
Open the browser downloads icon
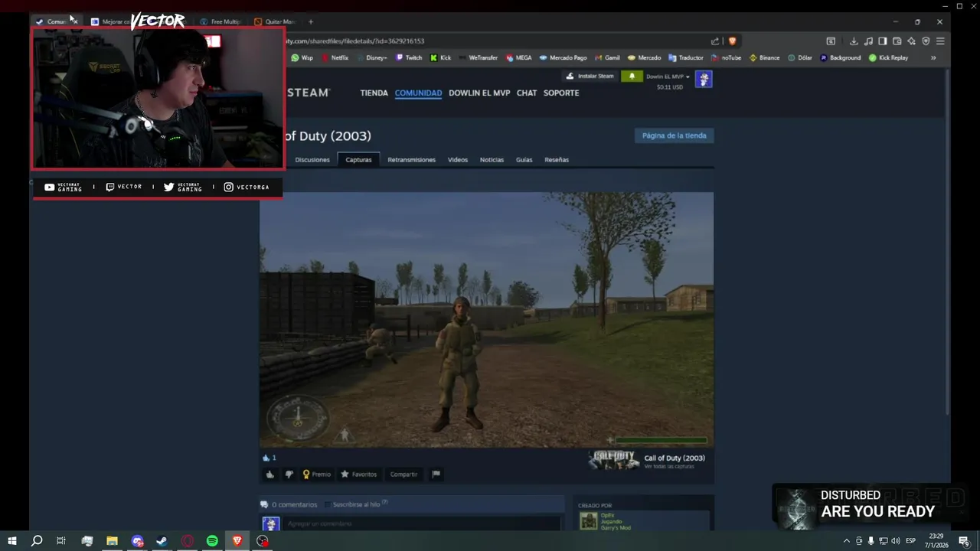pyautogui.click(x=854, y=41)
